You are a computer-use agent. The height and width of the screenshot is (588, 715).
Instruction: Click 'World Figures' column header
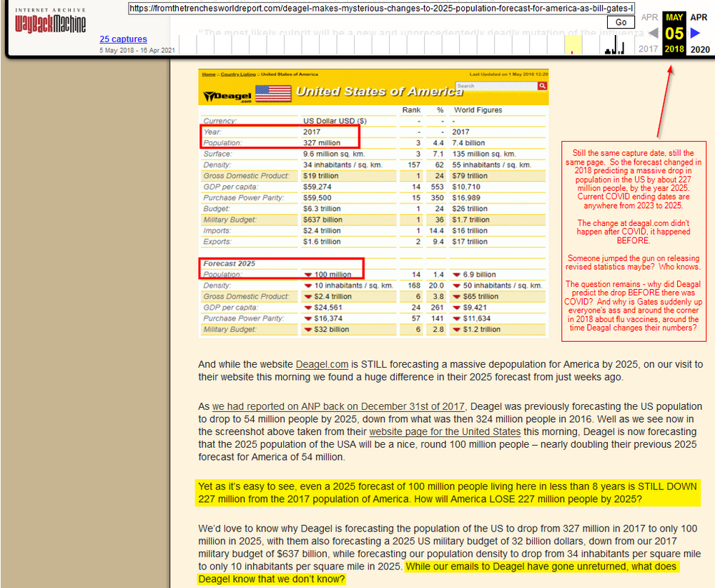tap(478, 110)
